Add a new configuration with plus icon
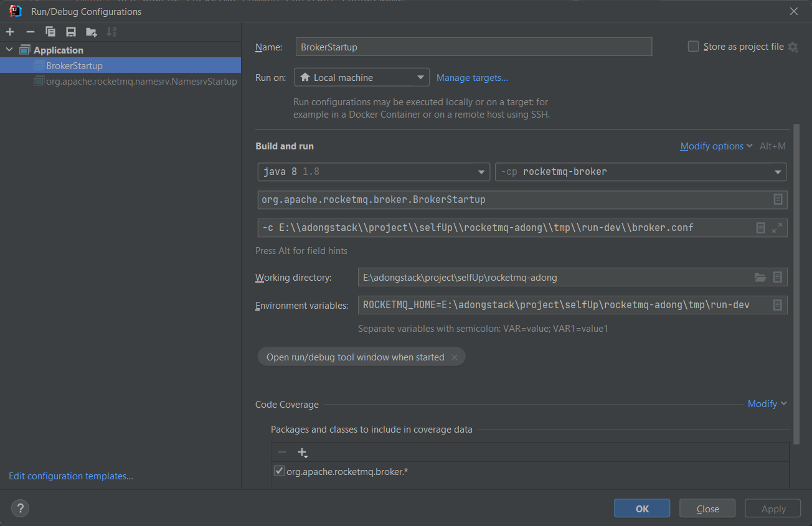Image resolution: width=812 pixels, height=526 pixels. 10,32
